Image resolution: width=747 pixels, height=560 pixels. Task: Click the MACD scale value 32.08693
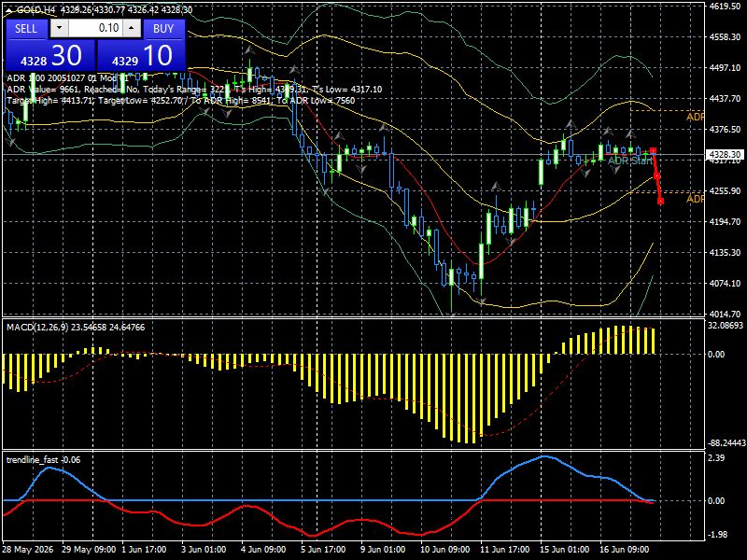726,325
